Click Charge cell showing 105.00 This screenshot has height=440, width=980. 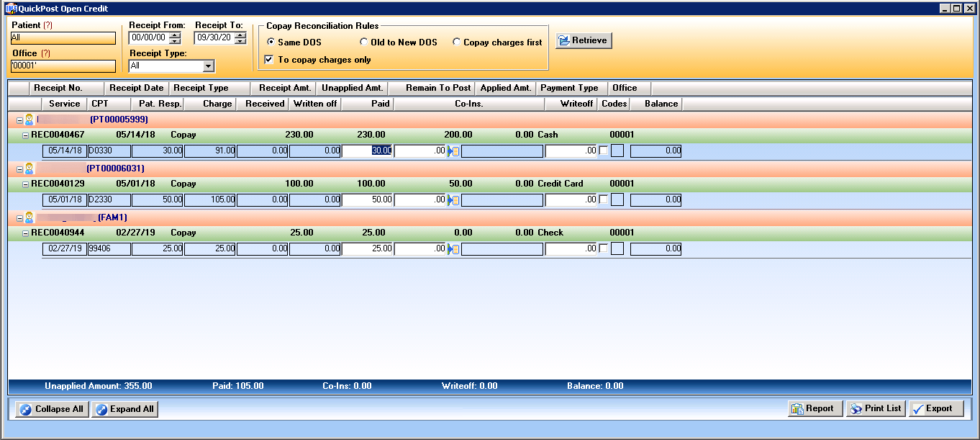(x=210, y=199)
